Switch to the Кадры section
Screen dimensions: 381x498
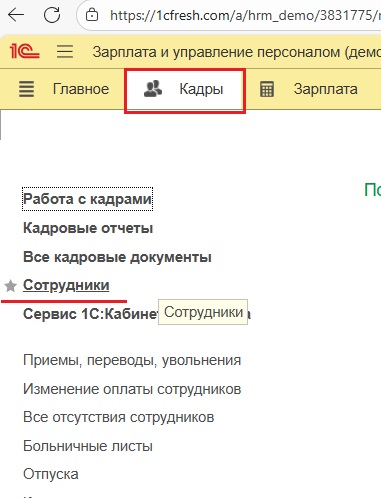[185, 89]
